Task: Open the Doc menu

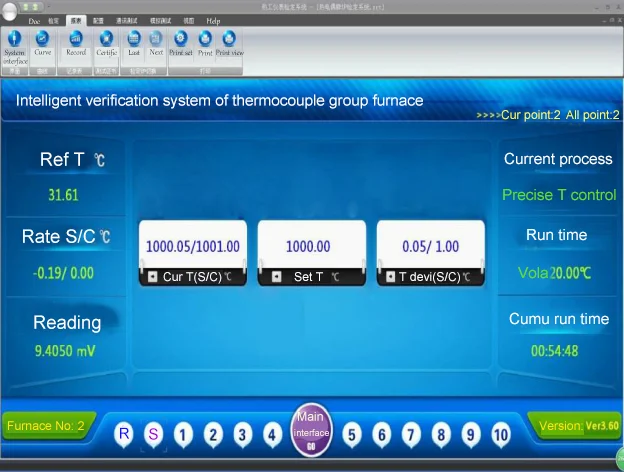Action: (33, 20)
